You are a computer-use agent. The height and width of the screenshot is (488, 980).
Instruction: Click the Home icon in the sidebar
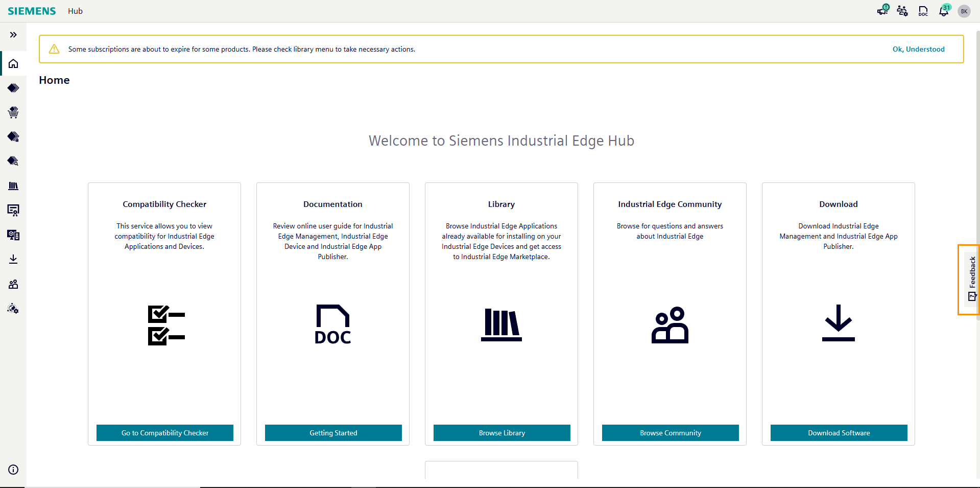point(13,63)
